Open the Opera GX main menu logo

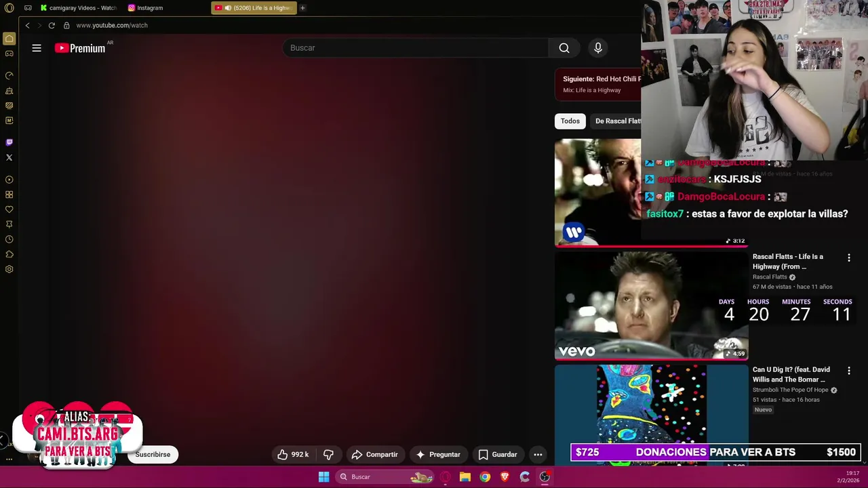(9, 8)
